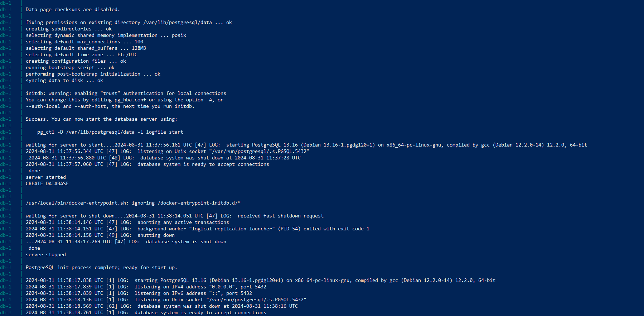Click the "aborting any active transactions" message
The image size is (644, 316).
click(183, 222)
